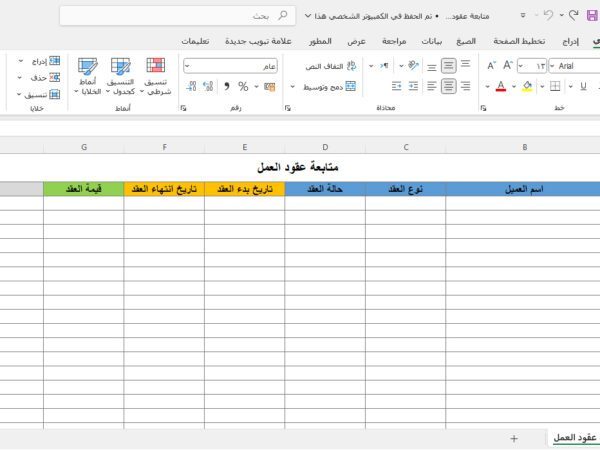
Task: Select column header G
Action: pos(84,147)
